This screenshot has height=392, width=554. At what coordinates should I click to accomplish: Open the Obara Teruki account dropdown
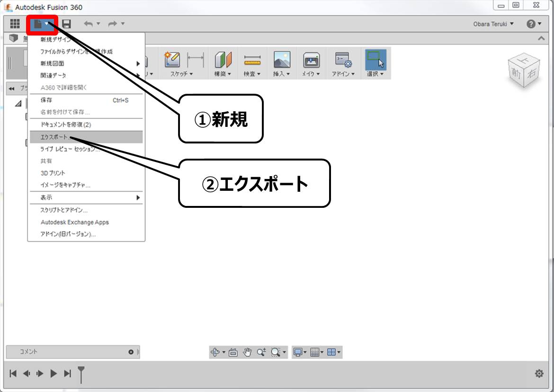coord(493,24)
